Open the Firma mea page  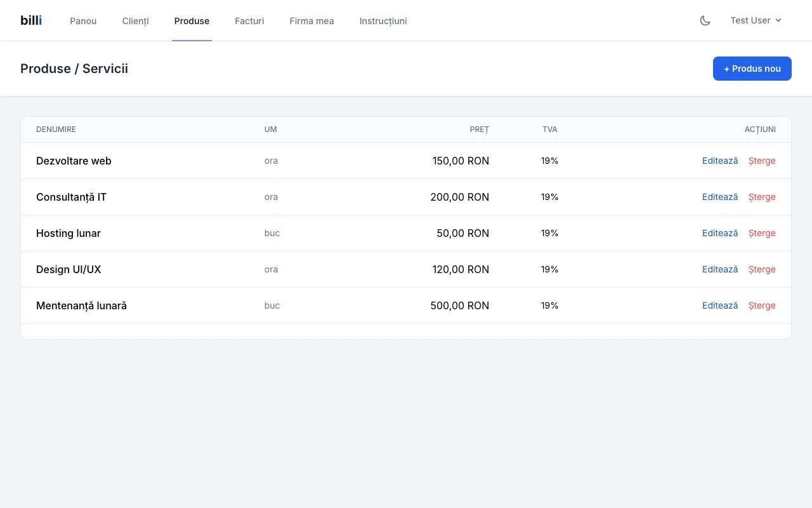[311, 21]
